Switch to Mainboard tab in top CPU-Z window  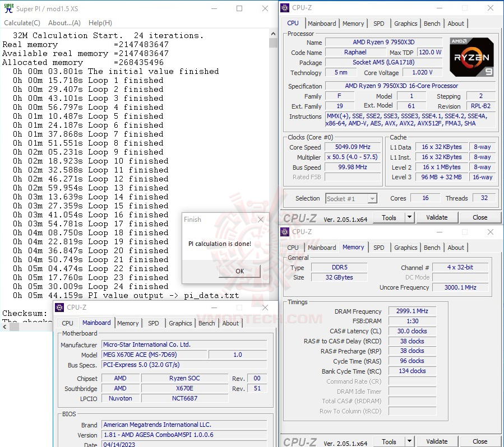coord(322,24)
